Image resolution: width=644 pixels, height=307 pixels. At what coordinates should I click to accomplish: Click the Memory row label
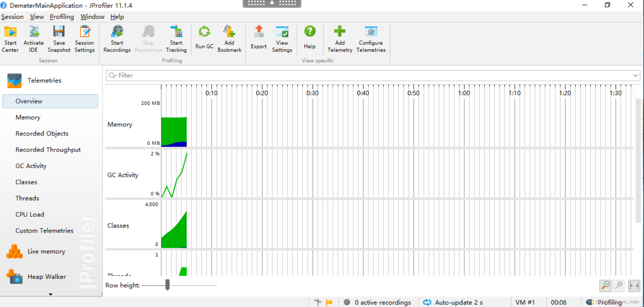[120, 124]
